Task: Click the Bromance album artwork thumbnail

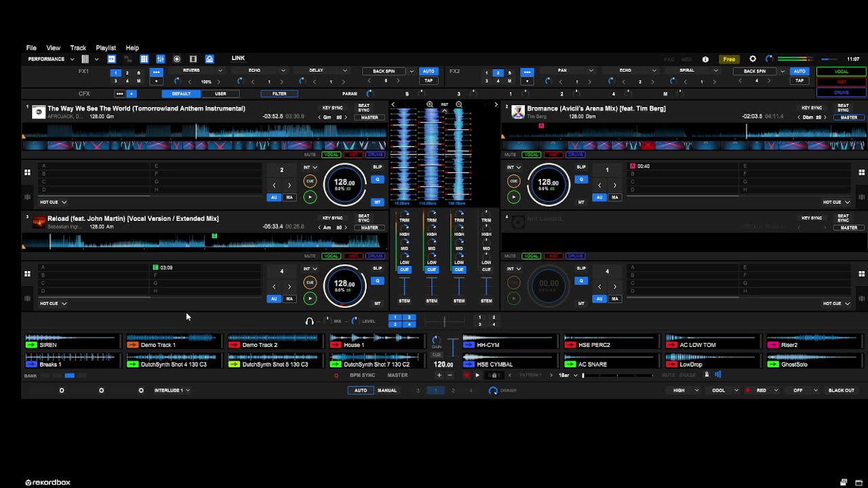Action: pyautogui.click(x=518, y=112)
